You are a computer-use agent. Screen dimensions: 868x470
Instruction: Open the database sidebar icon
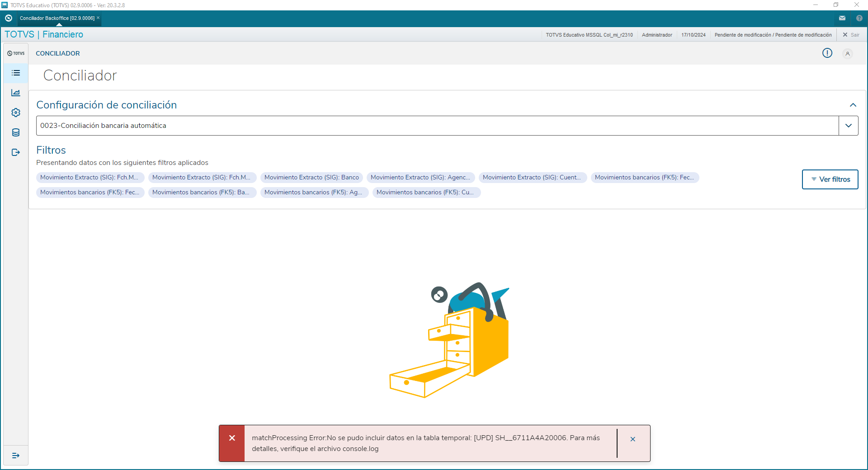(16, 132)
